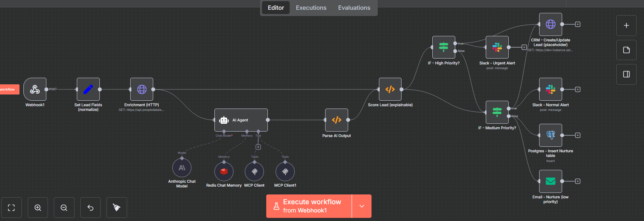Click Execute workflow from Webhook1 button
644x221 pixels.
point(309,206)
